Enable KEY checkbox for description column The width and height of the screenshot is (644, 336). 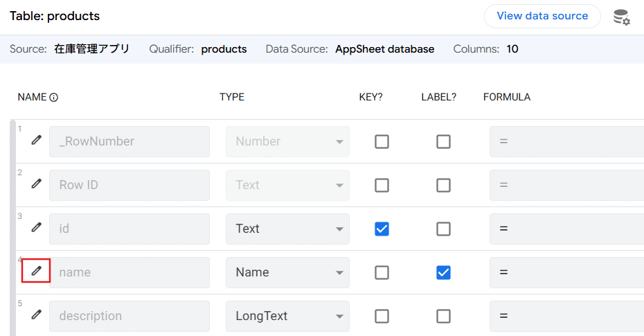pyautogui.click(x=382, y=316)
